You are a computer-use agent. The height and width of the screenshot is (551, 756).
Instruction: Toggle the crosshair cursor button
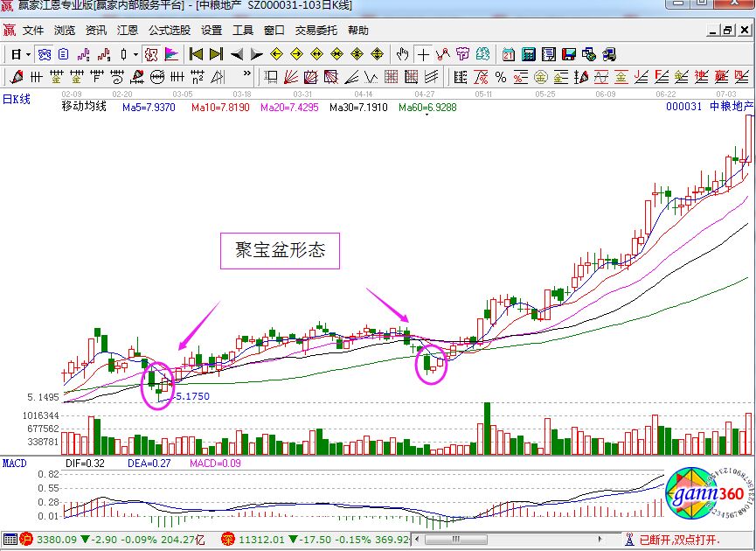[x=423, y=54]
